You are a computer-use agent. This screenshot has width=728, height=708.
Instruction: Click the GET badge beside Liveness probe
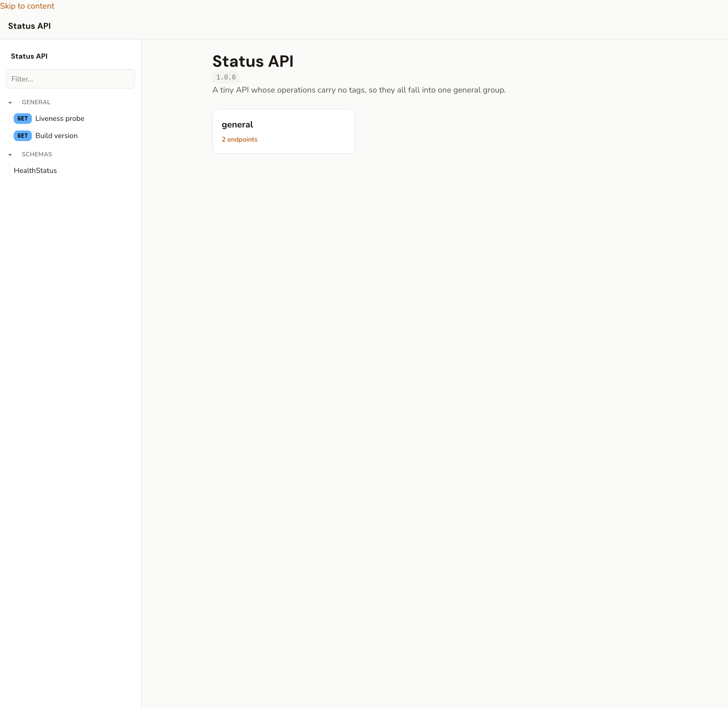pos(23,119)
